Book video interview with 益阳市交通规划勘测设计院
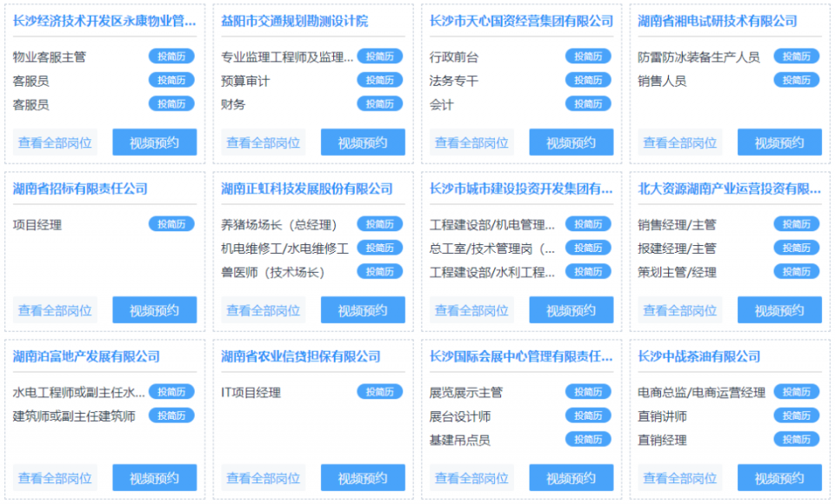The width and height of the screenshot is (835, 504). tap(363, 143)
